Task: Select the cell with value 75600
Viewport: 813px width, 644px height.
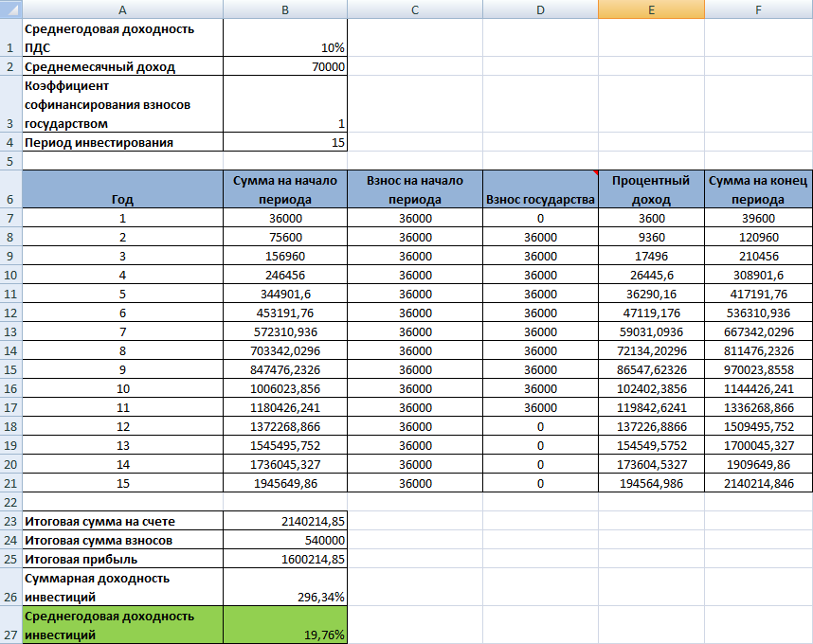Action: (285, 237)
